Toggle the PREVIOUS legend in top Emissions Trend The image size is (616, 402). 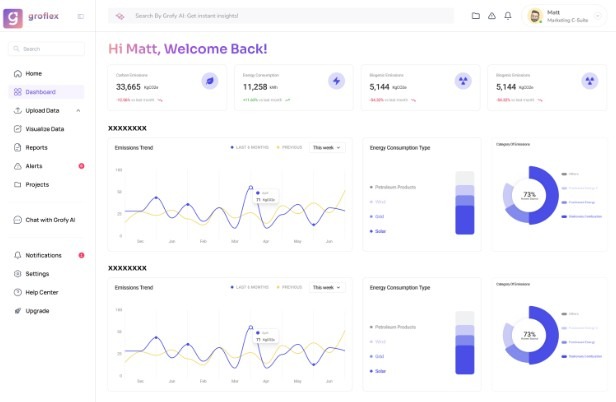(x=289, y=147)
